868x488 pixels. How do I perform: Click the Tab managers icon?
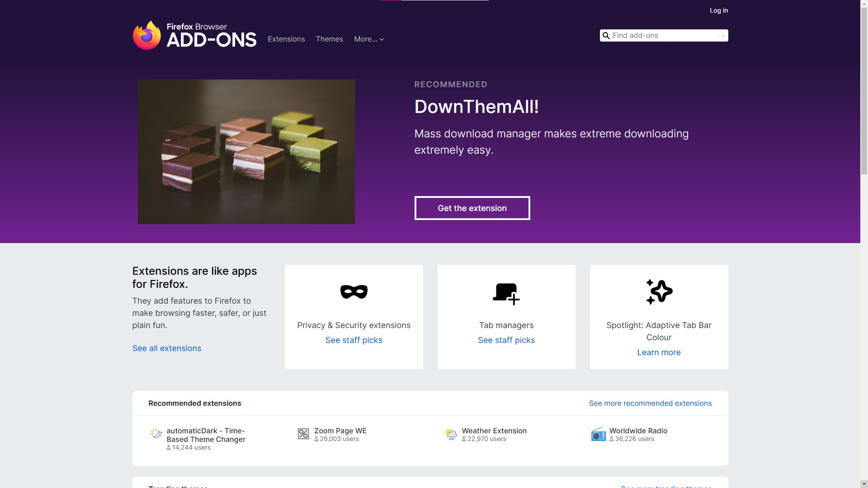tap(506, 294)
